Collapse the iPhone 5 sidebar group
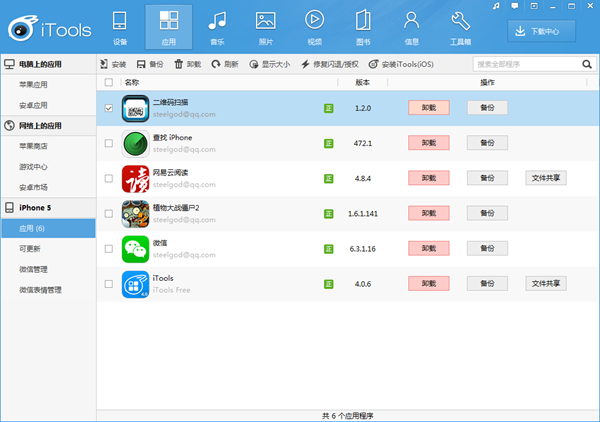Viewport: 600px width, 422px height. (x=48, y=208)
